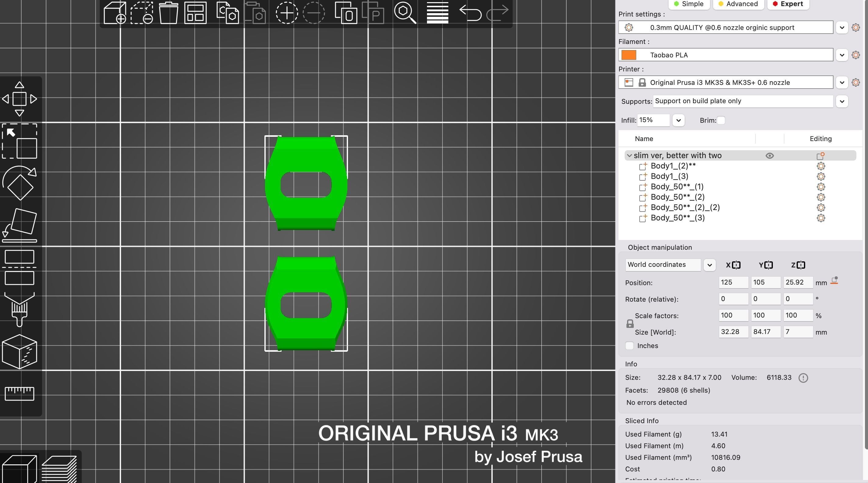This screenshot has height=483, width=868.
Task: Select the Rotate tool in left toolbar
Action: click(20, 183)
